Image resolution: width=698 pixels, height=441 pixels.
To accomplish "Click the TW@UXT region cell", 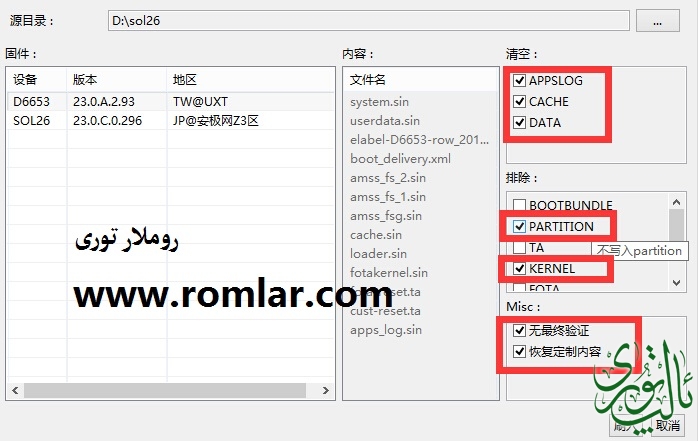I will pyautogui.click(x=200, y=101).
